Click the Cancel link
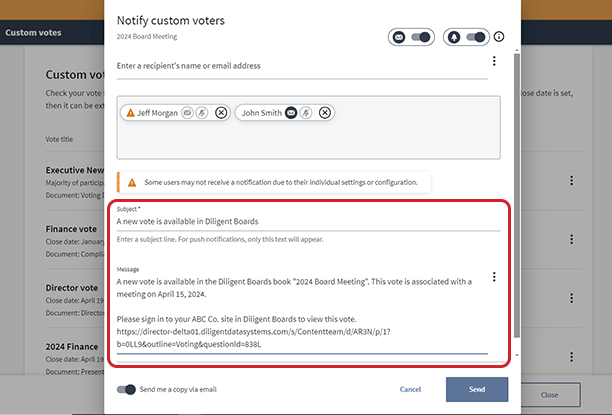This screenshot has width=612, height=415. (x=410, y=389)
